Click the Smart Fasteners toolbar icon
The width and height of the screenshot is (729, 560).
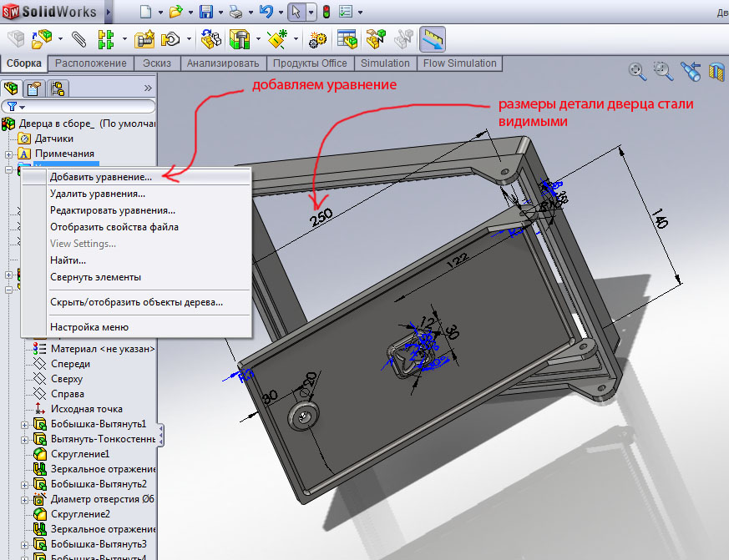point(240,39)
